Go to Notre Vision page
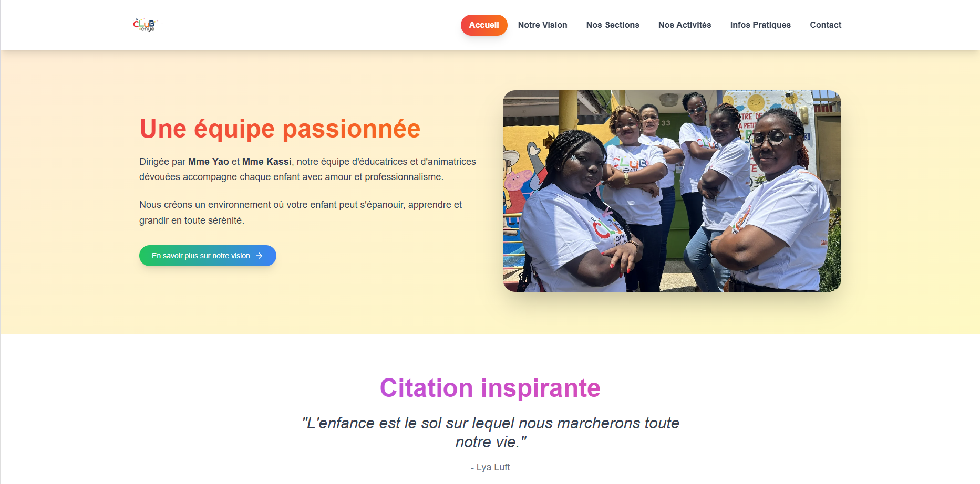This screenshot has height=484, width=980. click(542, 25)
